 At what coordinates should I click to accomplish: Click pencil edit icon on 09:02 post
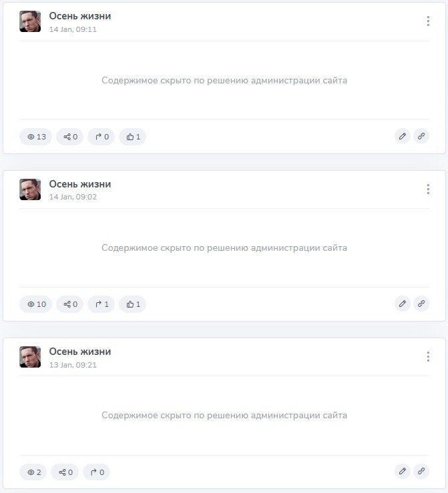click(403, 304)
